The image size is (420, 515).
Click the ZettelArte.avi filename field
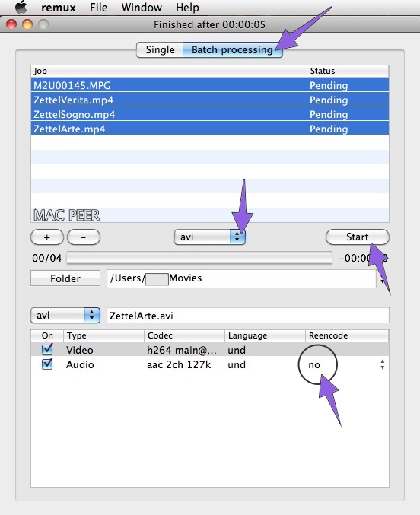pos(248,315)
